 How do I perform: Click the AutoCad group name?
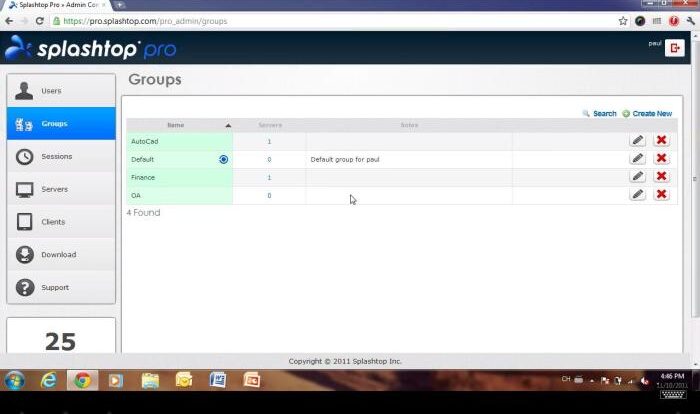[x=145, y=141]
